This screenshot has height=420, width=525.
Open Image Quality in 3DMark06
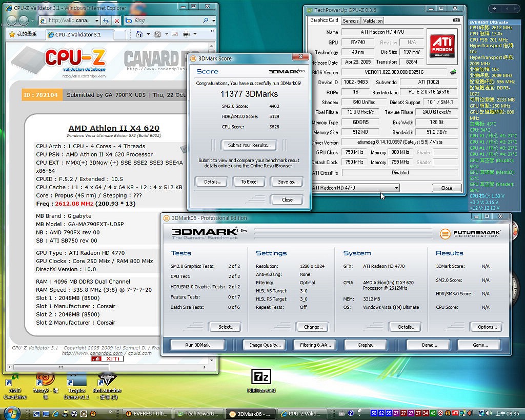click(265, 345)
